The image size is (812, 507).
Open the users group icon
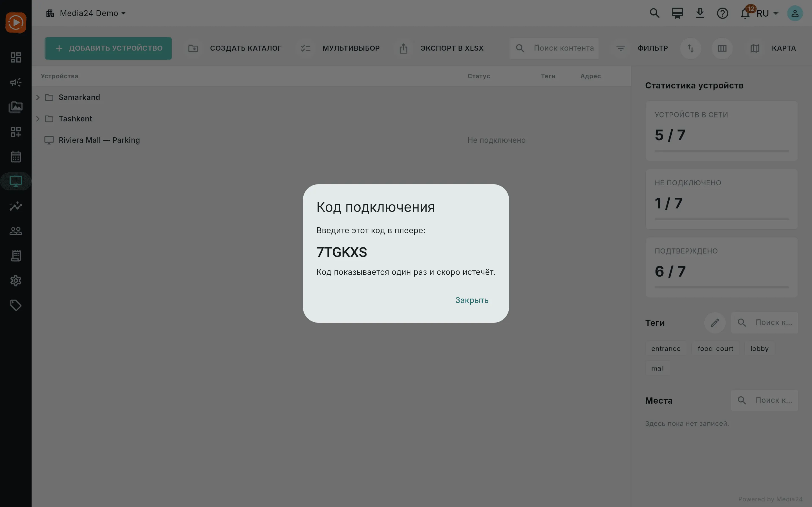coord(16,231)
